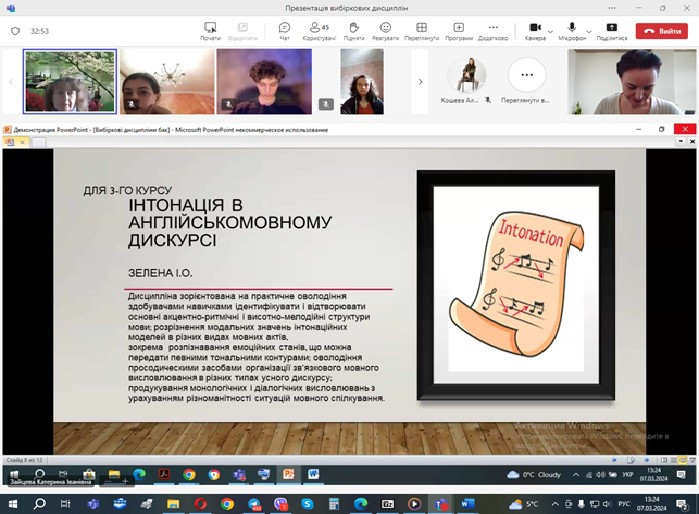Expand the camera options dropdown arrow
The image size is (699, 514).
(x=551, y=30)
